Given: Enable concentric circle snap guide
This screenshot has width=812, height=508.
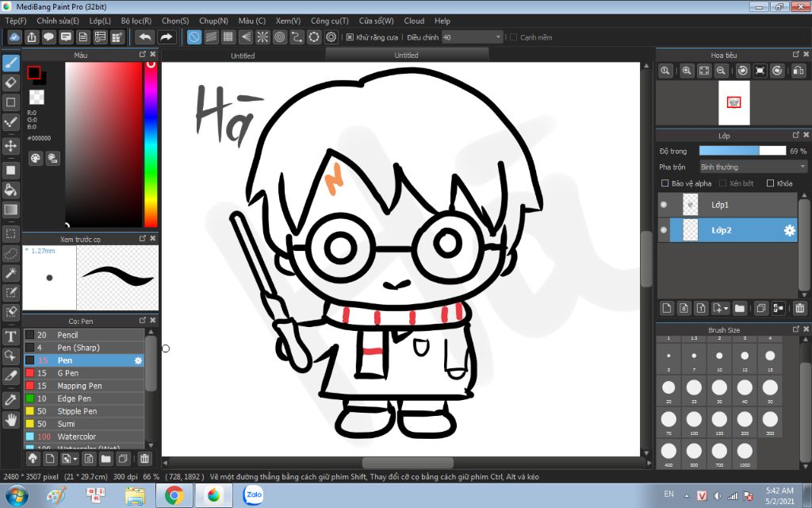Looking at the screenshot, I should [x=280, y=37].
